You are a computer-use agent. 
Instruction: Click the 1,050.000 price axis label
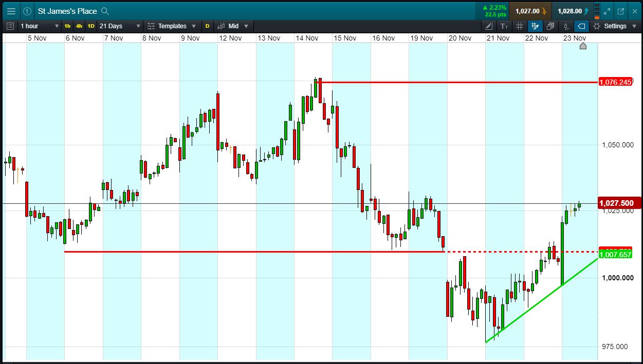(x=618, y=145)
